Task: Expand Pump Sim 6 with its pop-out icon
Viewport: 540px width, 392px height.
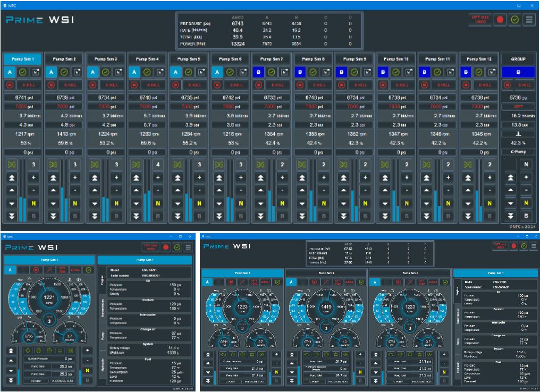Action: pyautogui.click(x=243, y=72)
